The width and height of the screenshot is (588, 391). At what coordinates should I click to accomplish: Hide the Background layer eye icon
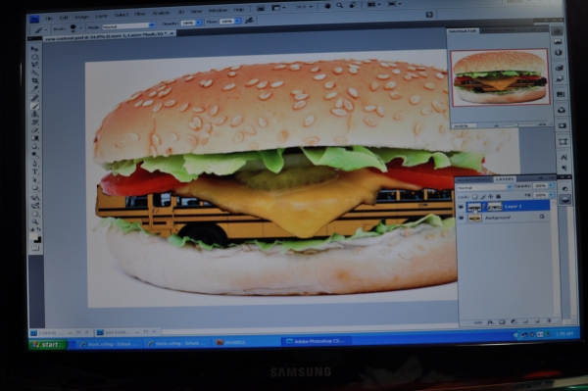[462, 218]
